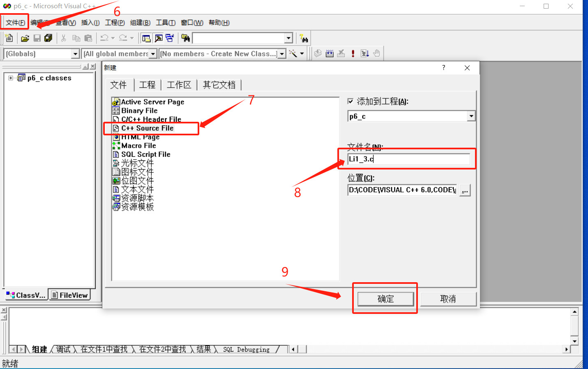This screenshot has height=369, width=588.
Task: Open the p6_c project dropdown
Action: pyautogui.click(x=471, y=116)
